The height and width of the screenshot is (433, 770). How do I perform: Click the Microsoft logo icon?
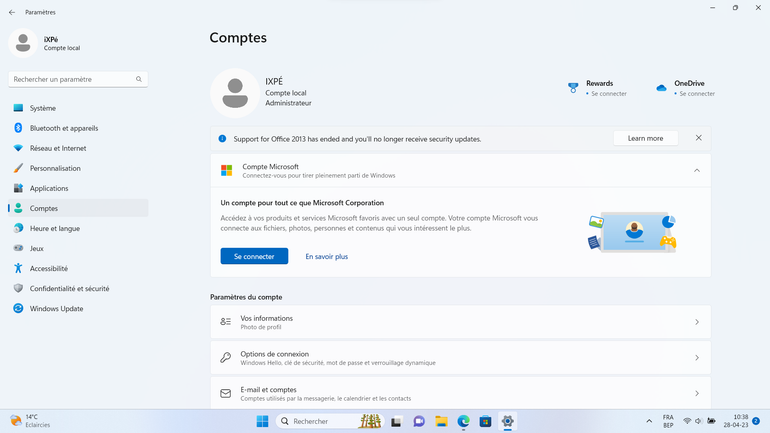[x=226, y=170]
